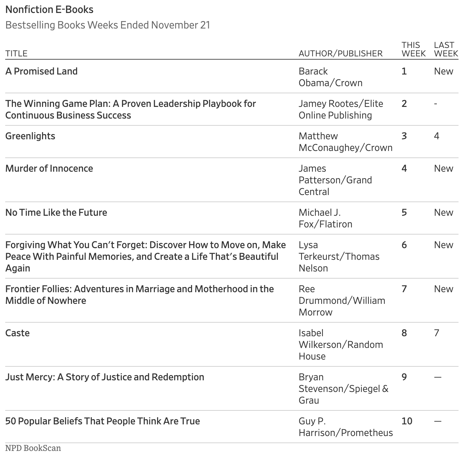This screenshot has height=460, width=476.
Task: Click 'Forgiving What You Can't Forget' title
Action: (146, 257)
